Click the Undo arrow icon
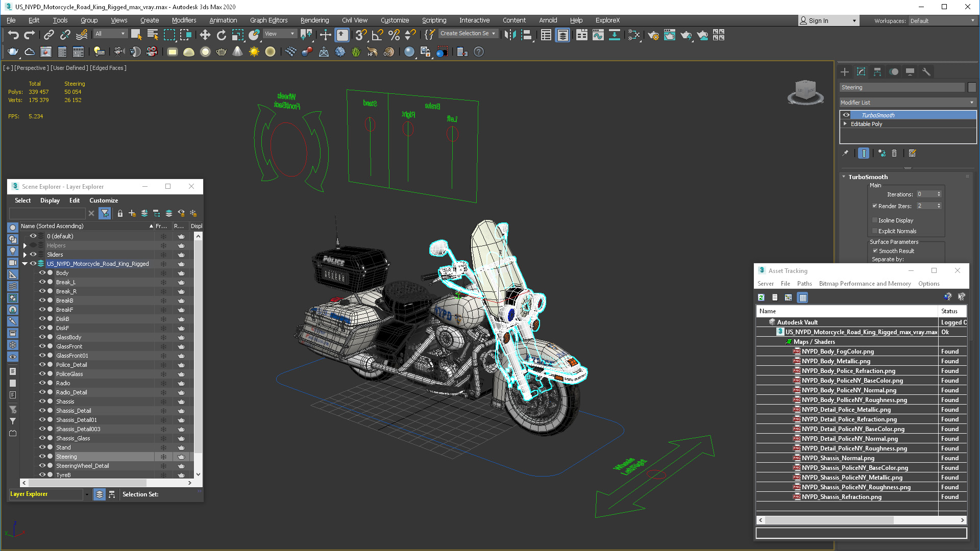 (13, 35)
